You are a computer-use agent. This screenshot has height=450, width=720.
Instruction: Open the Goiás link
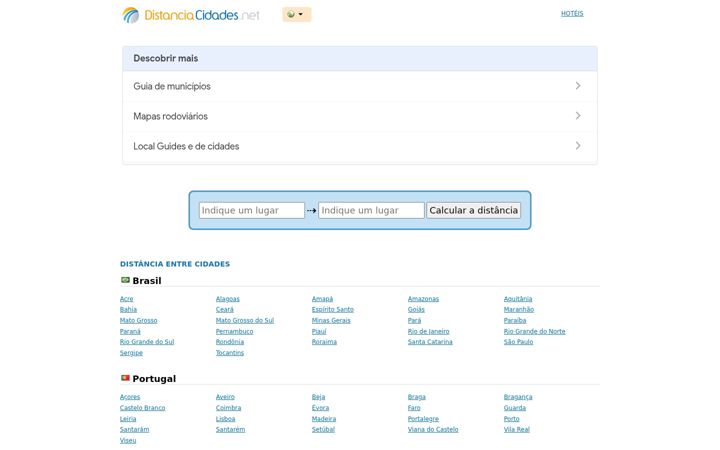point(416,309)
